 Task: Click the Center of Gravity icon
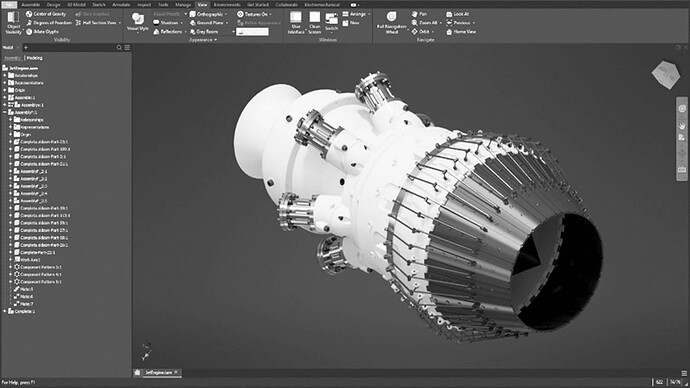pos(29,14)
